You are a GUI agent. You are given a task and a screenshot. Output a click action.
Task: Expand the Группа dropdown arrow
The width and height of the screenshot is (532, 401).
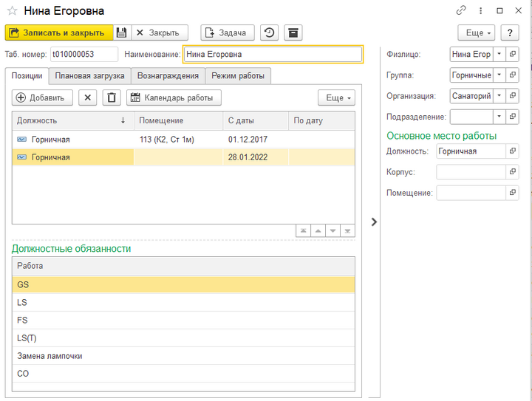(499, 75)
